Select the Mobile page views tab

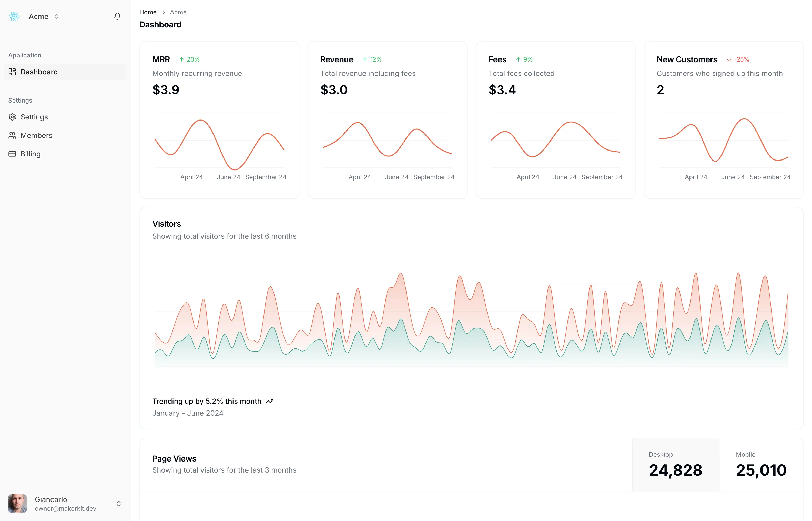761,465
